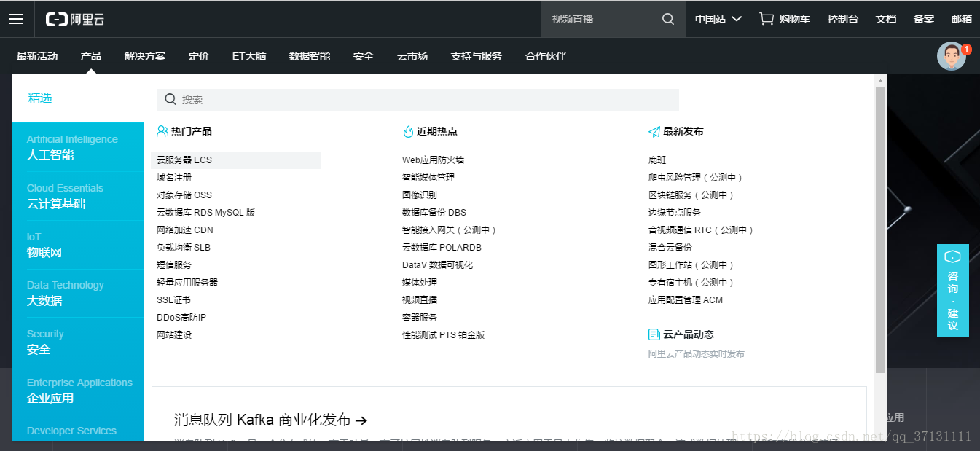Open 应用配置管理 ACM link
Screen dimensions: 980x451
coord(686,300)
